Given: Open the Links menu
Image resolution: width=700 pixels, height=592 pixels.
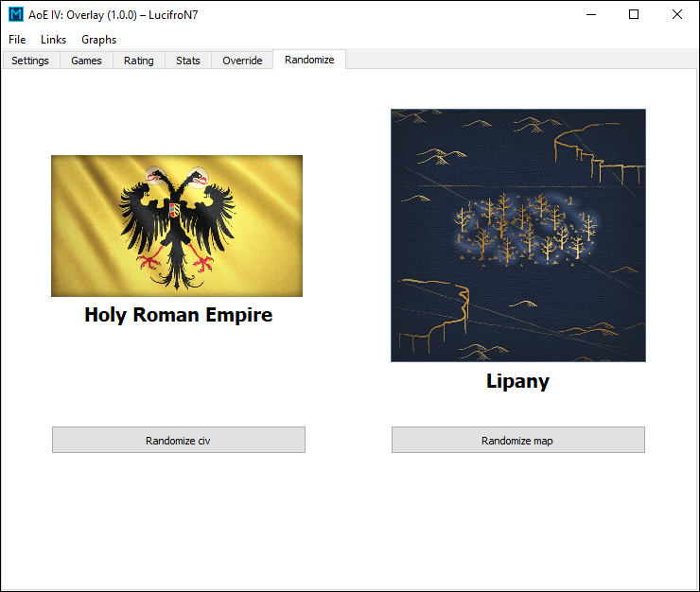Looking at the screenshot, I should [53, 40].
